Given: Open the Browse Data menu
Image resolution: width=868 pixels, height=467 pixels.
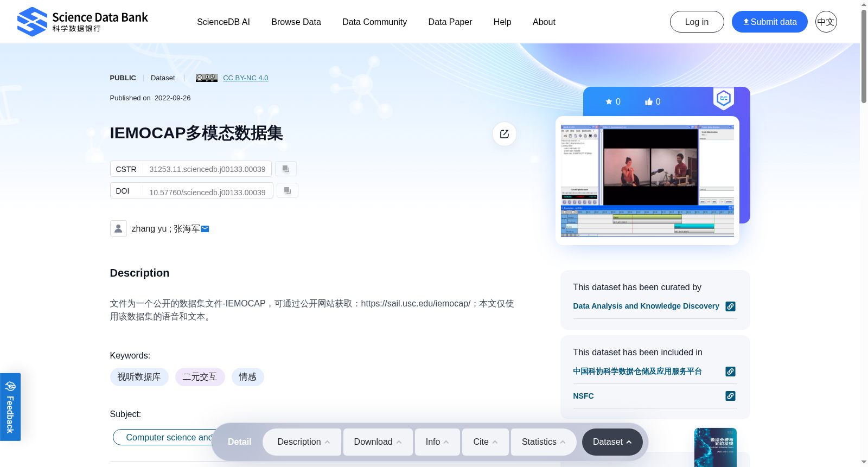Looking at the screenshot, I should click(296, 22).
